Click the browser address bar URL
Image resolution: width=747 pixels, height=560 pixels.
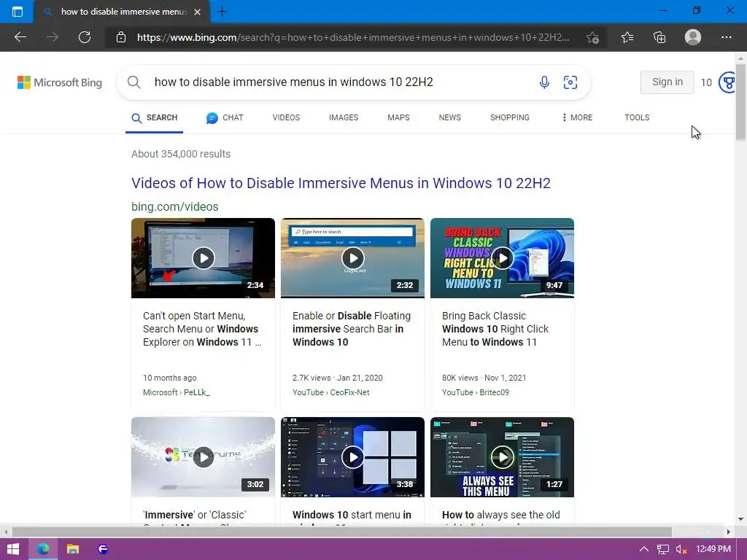click(x=352, y=37)
